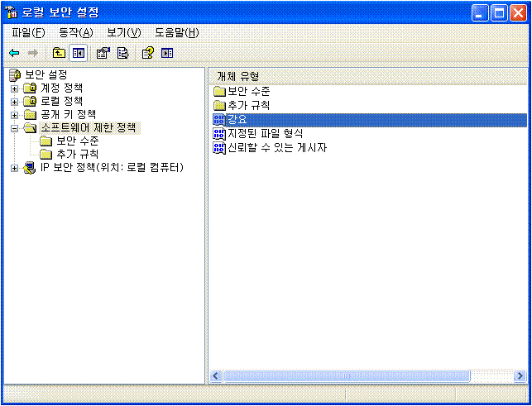Image resolution: width=532 pixels, height=406 pixels.
Task: Select 추가 규칙 text under tree
Action: pos(78,155)
